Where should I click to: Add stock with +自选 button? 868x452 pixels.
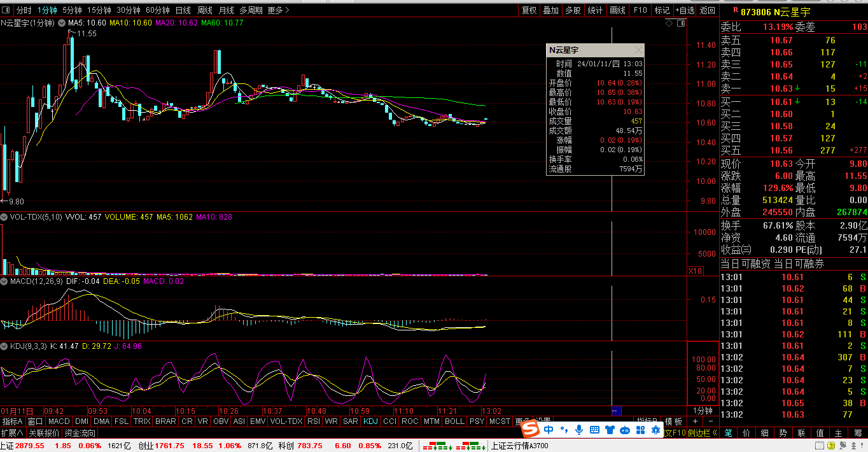pyautogui.click(x=685, y=10)
